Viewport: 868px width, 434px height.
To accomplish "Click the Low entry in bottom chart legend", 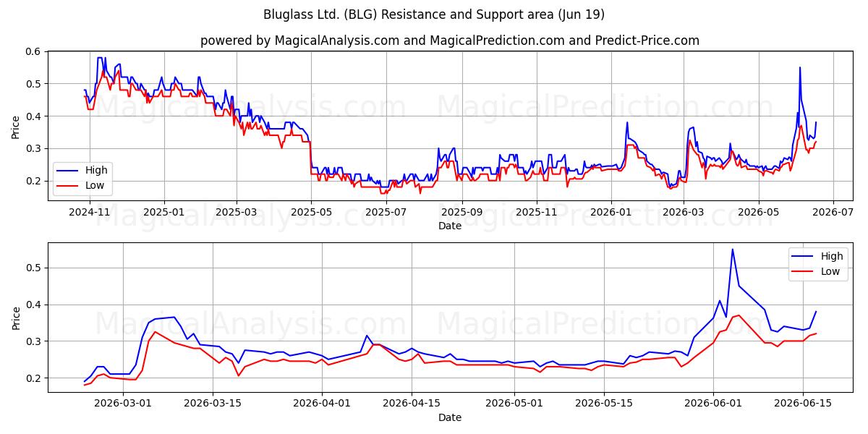I will point(815,271).
